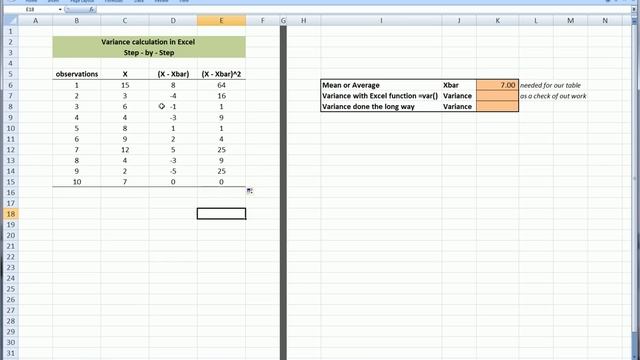640x360 pixels.
Task: Click the 'Variance calculation in Excel' title cell
Action: click(149, 42)
